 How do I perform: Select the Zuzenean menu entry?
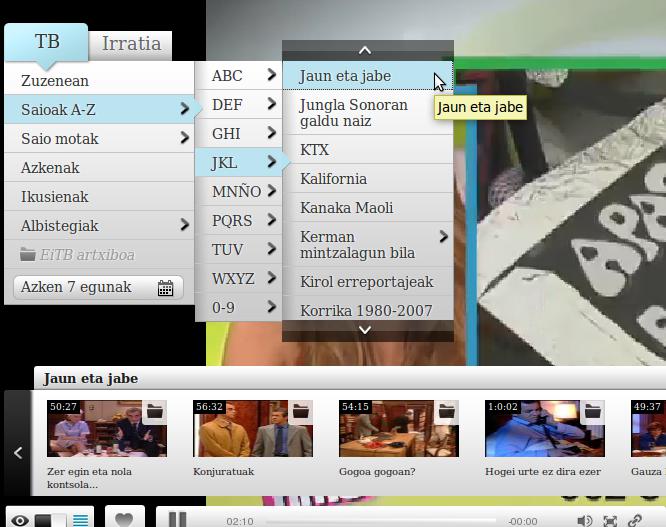[x=55, y=81]
